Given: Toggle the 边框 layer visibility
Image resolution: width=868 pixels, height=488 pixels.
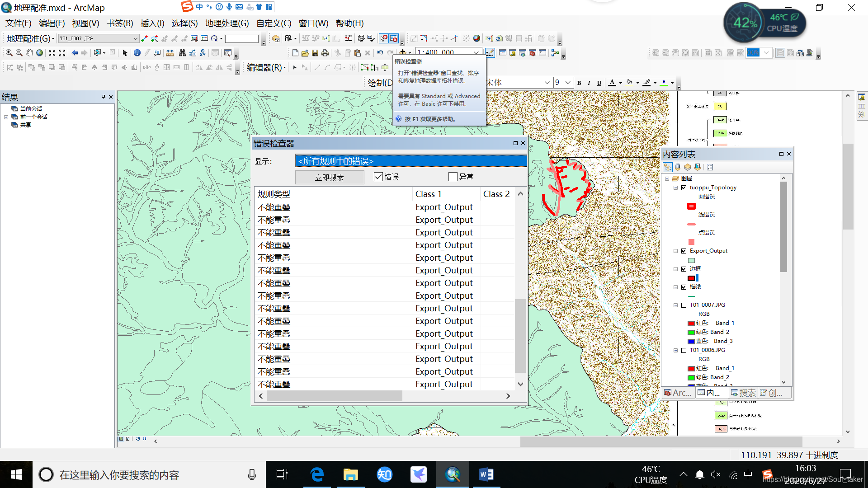Looking at the screenshot, I should point(684,269).
